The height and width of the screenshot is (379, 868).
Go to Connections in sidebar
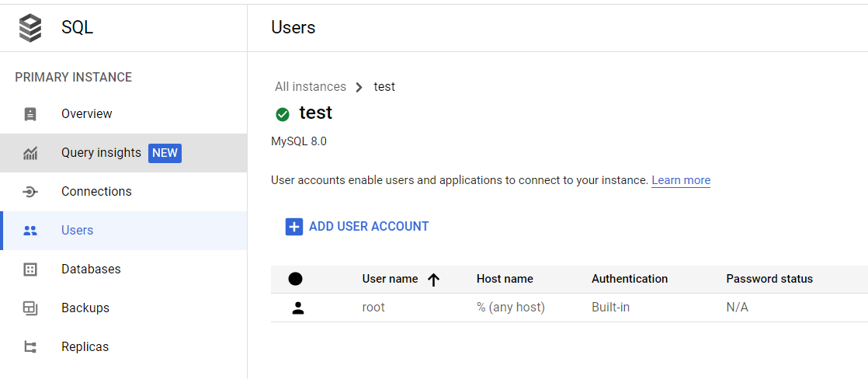(123, 192)
